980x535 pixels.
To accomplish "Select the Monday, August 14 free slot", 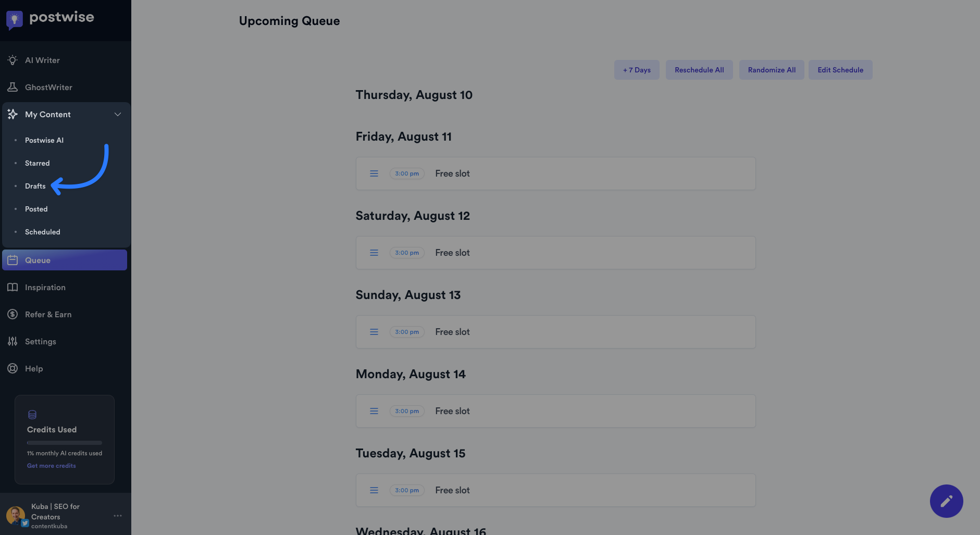I will pyautogui.click(x=555, y=411).
